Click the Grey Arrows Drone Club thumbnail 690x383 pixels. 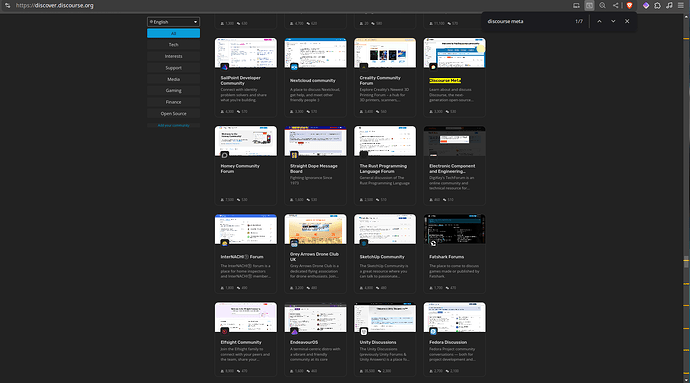point(316,229)
